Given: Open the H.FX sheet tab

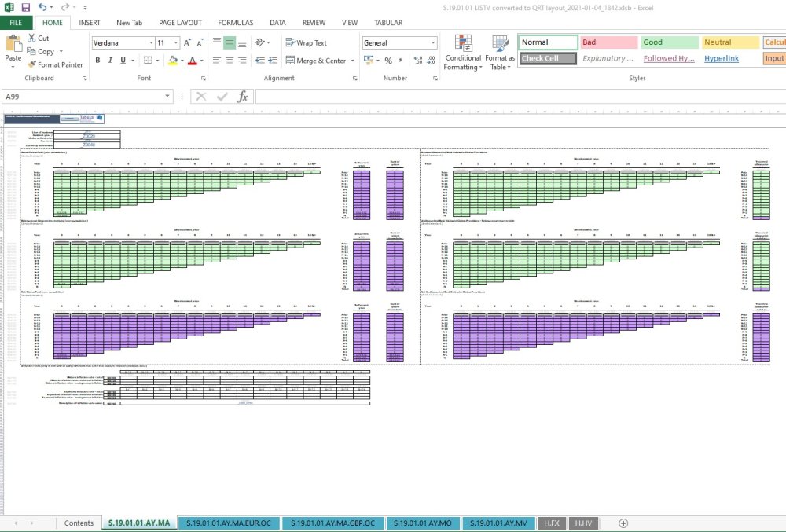Looking at the screenshot, I should tap(552, 523).
